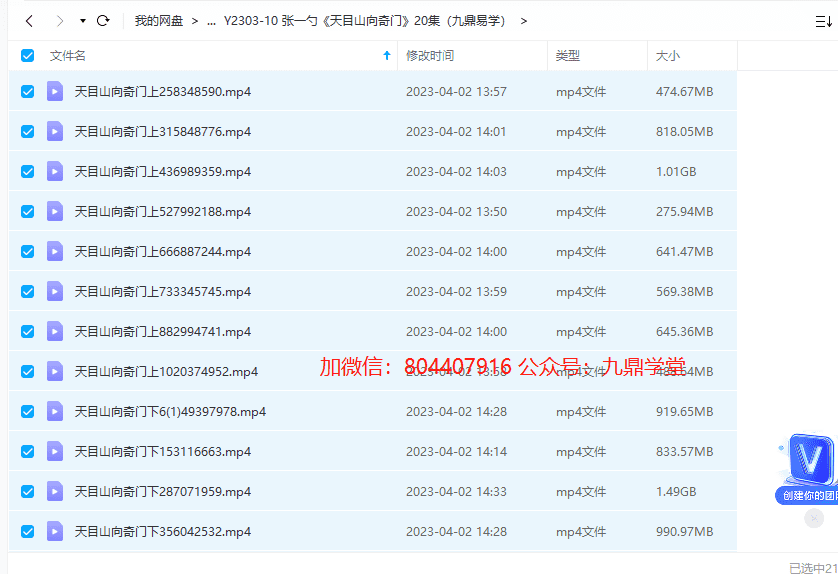This screenshot has width=838, height=574.
Task: Uncheck 天目山向奇门上315848776.mp4 checkbox
Action: (28, 131)
